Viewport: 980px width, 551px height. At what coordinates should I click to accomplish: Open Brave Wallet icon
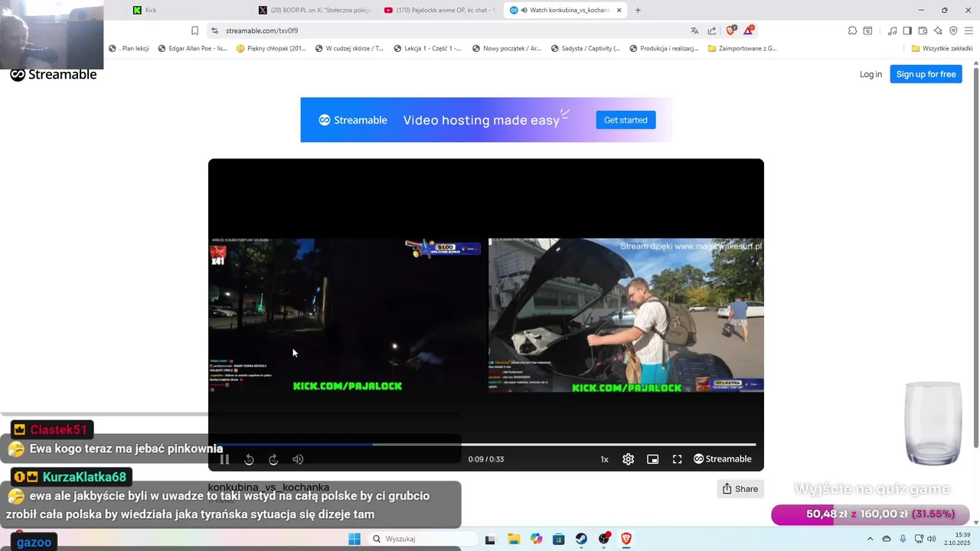pos(923,31)
